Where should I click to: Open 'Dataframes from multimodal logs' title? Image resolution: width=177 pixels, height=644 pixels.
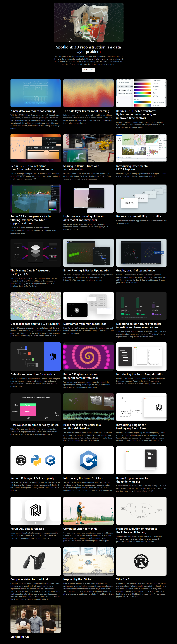coord(85,324)
